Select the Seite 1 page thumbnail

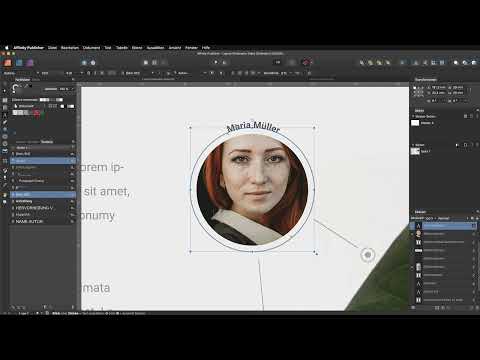coord(415,151)
